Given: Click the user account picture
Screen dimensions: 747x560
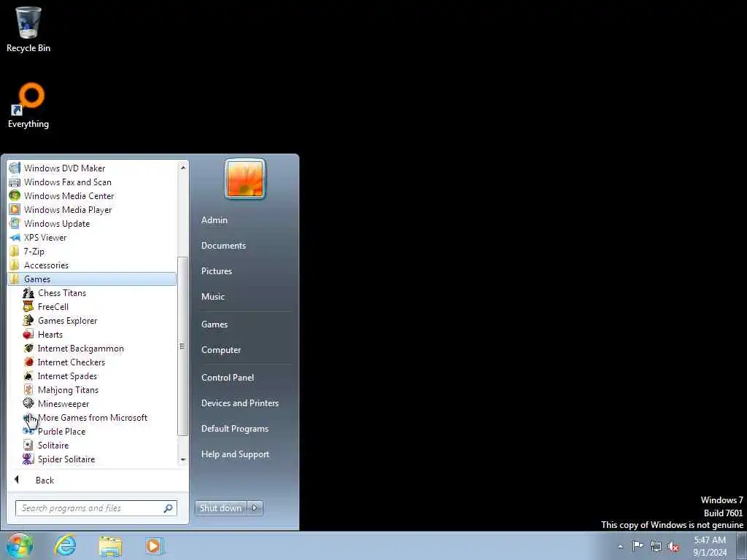Looking at the screenshot, I should [x=245, y=179].
